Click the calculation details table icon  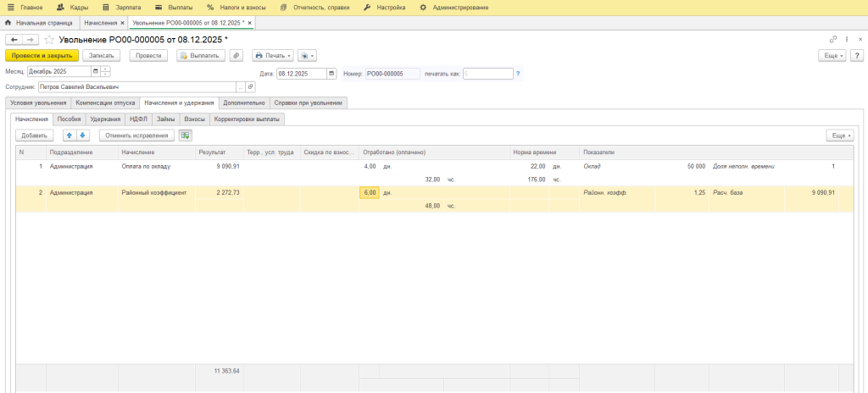pos(186,135)
